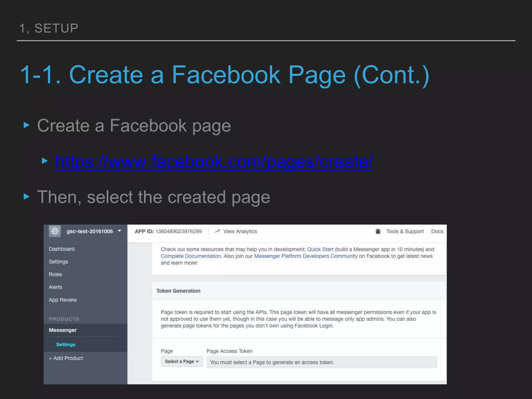Viewport: 532px width, 399px height.
Task: Click the app atom logo icon
Action: [55, 231]
